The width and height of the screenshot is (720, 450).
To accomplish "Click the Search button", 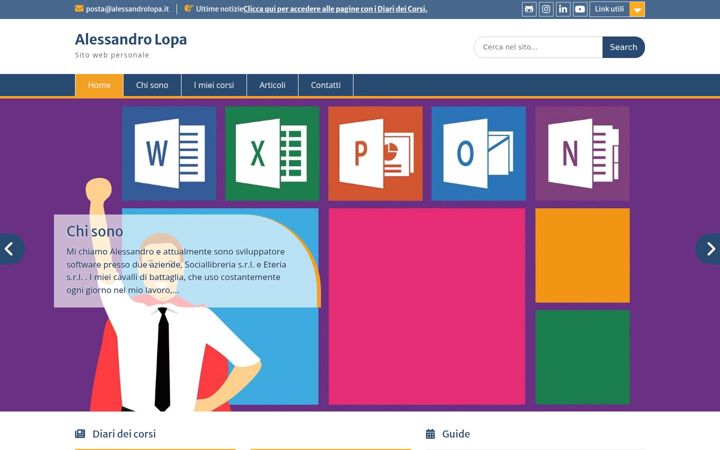I will click(624, 47).
